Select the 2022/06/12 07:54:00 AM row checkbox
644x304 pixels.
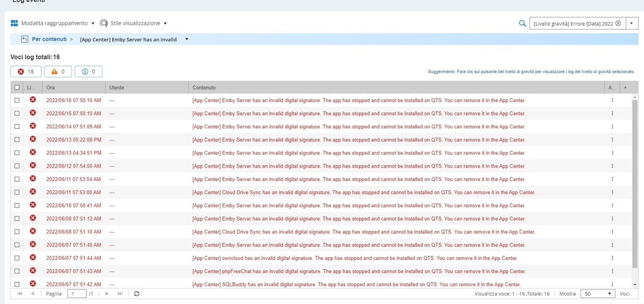(17, 166)
